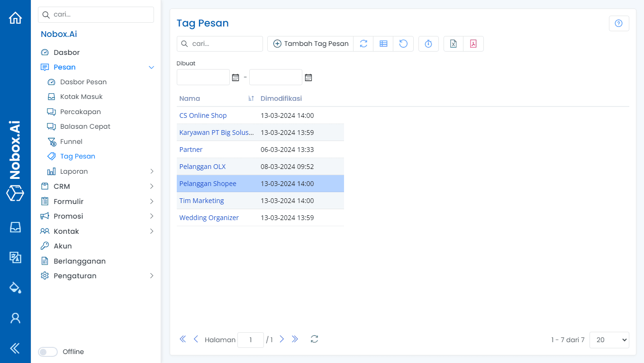This screenshot has width=644, height=363.
Task: Export tag list to PDF
Action: [473, 44]
